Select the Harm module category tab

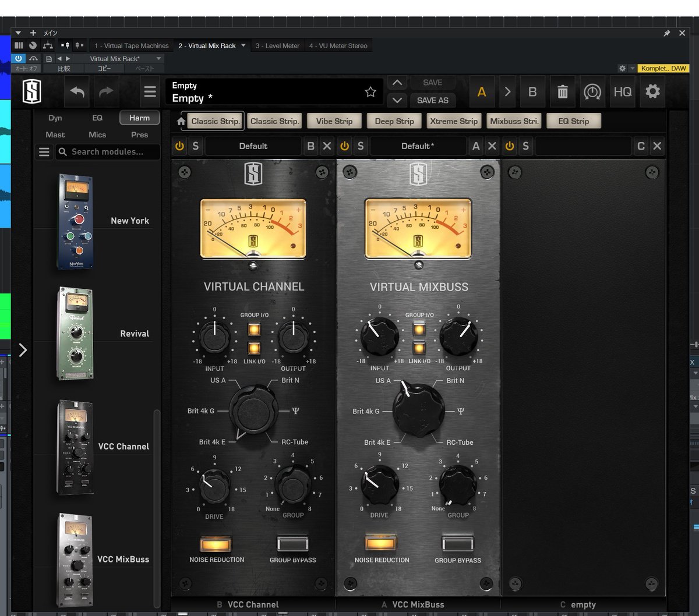click(x=139, y=118)
